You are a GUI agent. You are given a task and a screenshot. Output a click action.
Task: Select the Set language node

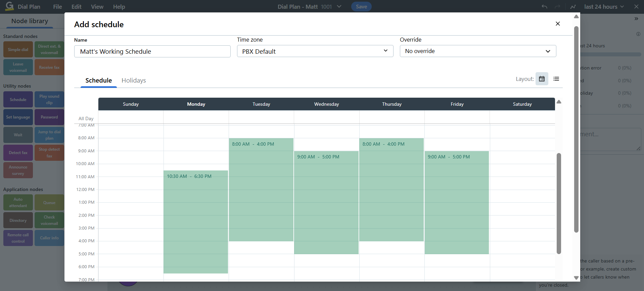tap(18, 117)
